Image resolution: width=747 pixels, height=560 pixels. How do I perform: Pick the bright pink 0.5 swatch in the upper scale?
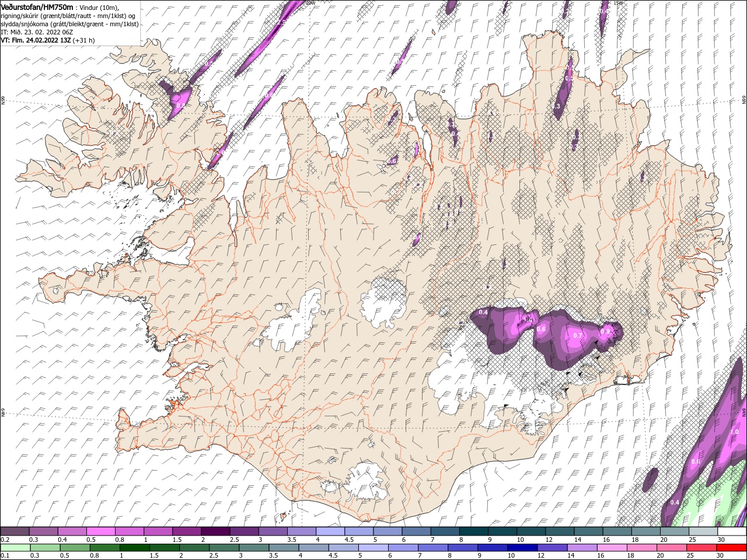point(100,531)
